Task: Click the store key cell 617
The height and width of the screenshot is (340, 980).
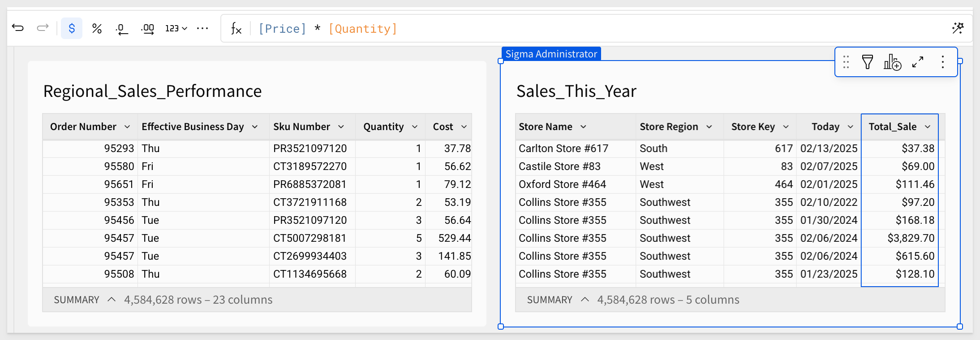Action: (760, 148)
